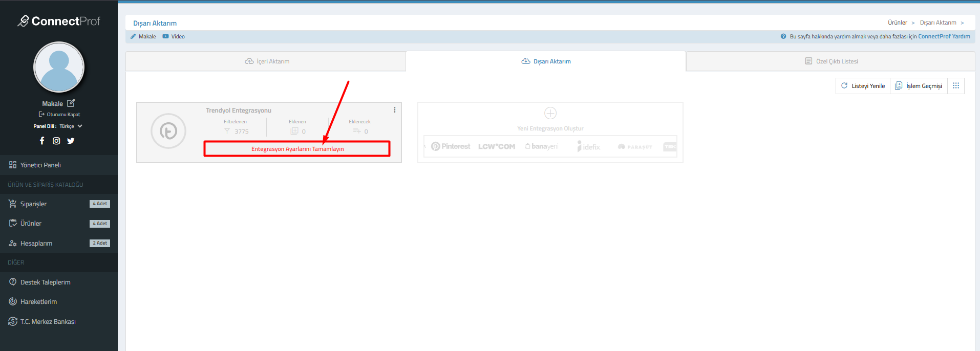
Task: Click the Pinterest integration logo
Action: click(x=451, y=146)
